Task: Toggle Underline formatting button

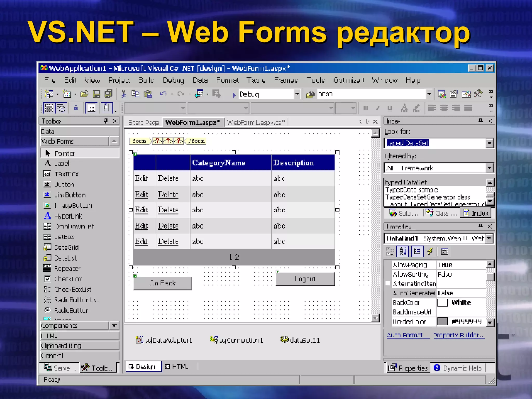Action: pos(390,108)
